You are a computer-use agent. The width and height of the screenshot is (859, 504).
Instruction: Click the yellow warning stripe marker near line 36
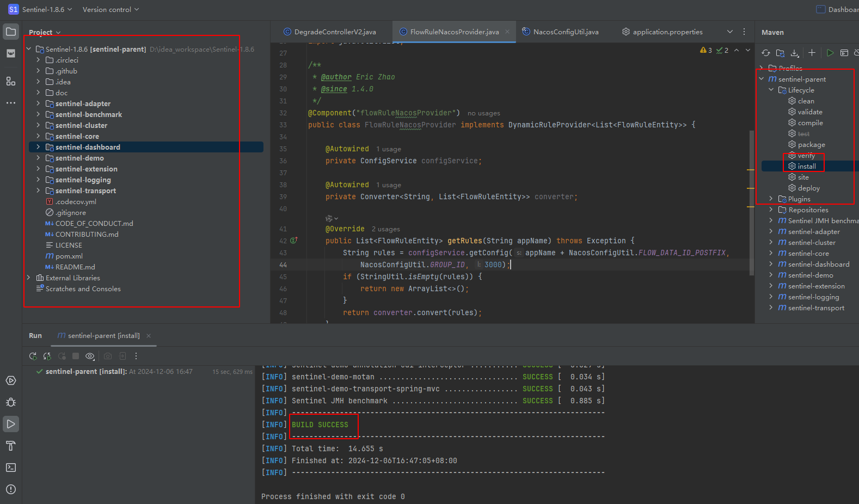pos(750,170)
